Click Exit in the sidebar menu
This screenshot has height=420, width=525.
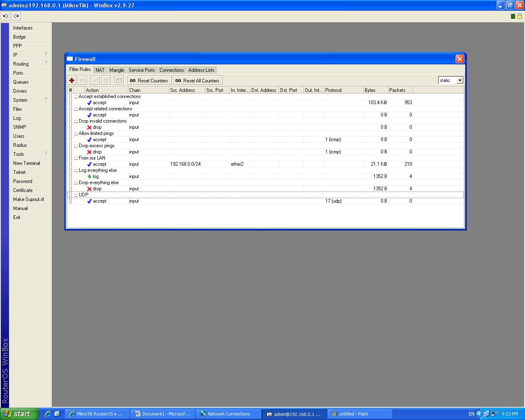point(31,217)
